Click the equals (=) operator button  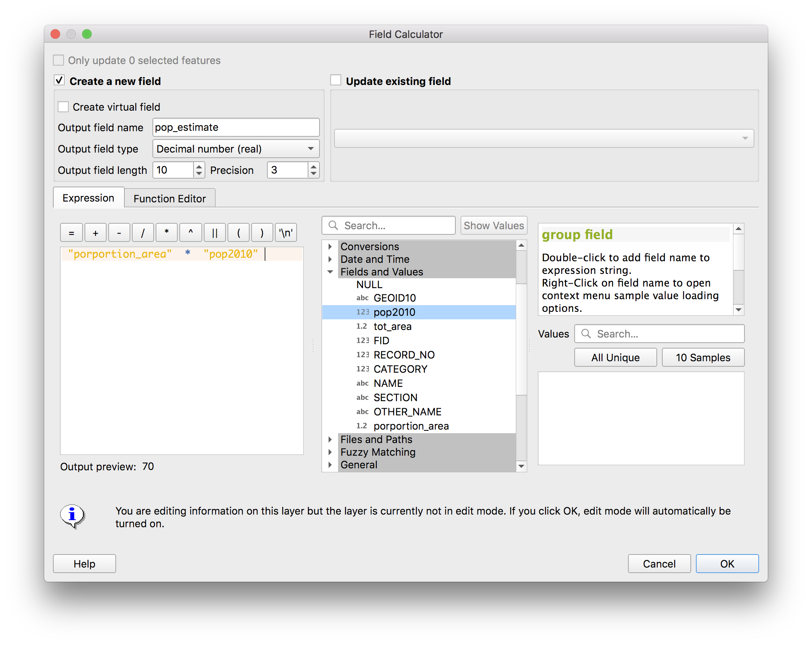click(71, 233)
